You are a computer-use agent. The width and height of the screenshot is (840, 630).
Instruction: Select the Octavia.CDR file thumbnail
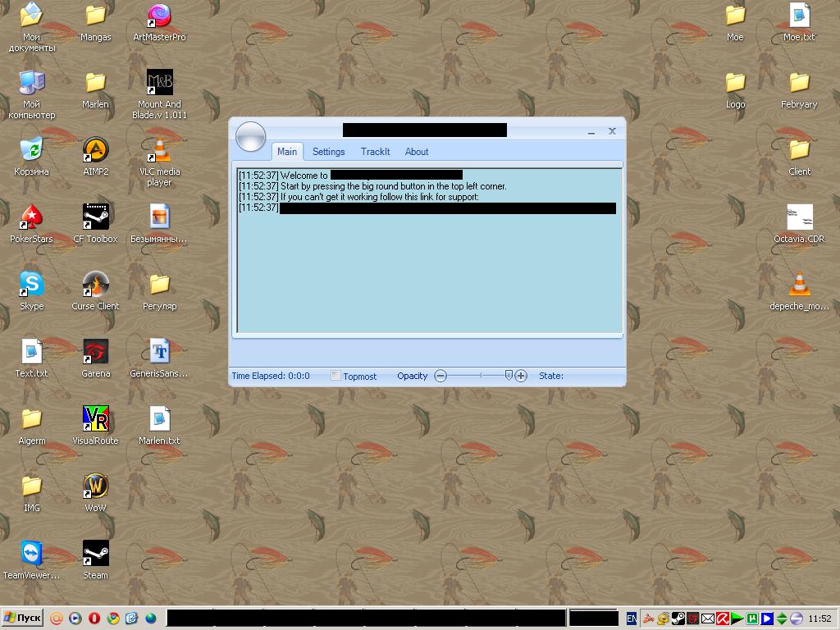click(799, 217)
